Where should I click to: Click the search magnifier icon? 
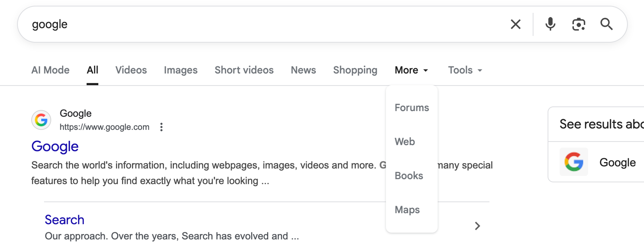[x=607, y=24]
